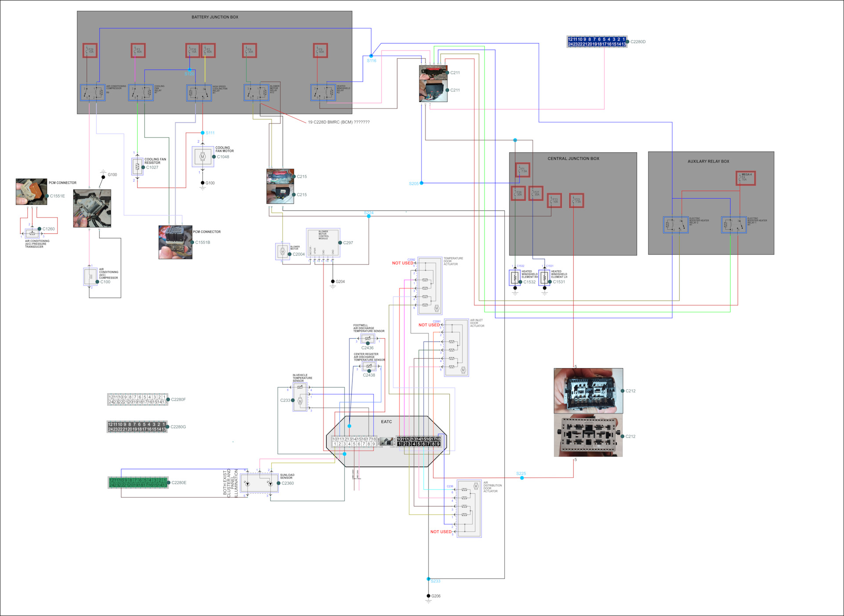Click Electric Booster Heater Relay 1 symbol
844x616 pixels.
[734, 225]
